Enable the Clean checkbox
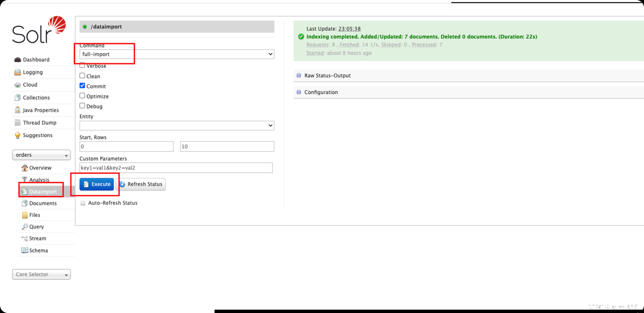 pos(82,76)
